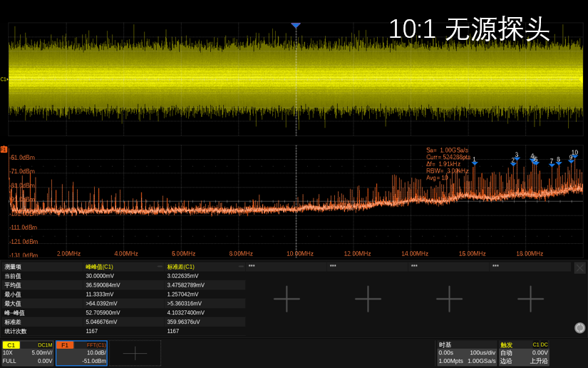This screenshot has width=588, height=368.
Task: Click the blue trigger position marker
Action: pyautogui.click(x=296, y=26)
